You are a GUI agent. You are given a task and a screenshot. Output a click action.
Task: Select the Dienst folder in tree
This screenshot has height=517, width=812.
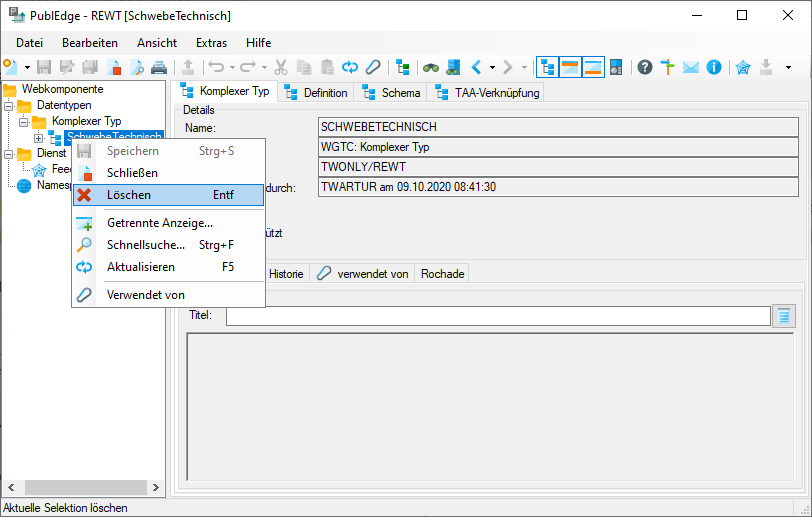tap(51, 153)
